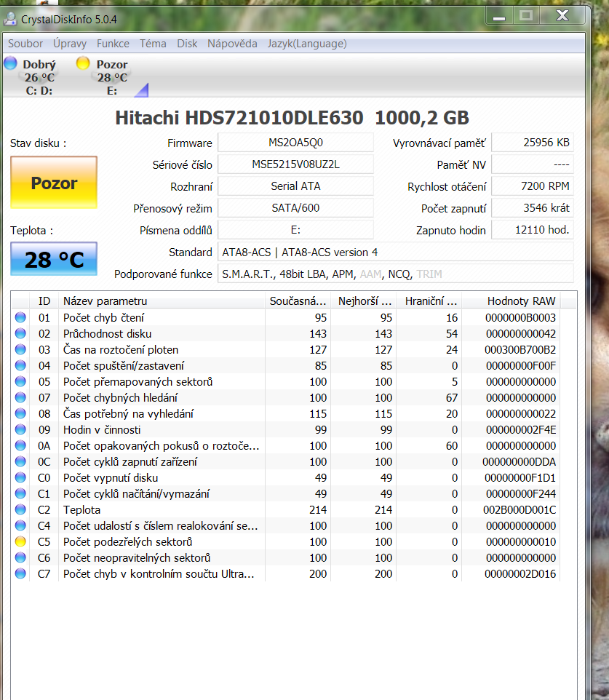The image size is (609, 700).
Task: Click the 28 °C temperature button
Action: pos(54,259)
